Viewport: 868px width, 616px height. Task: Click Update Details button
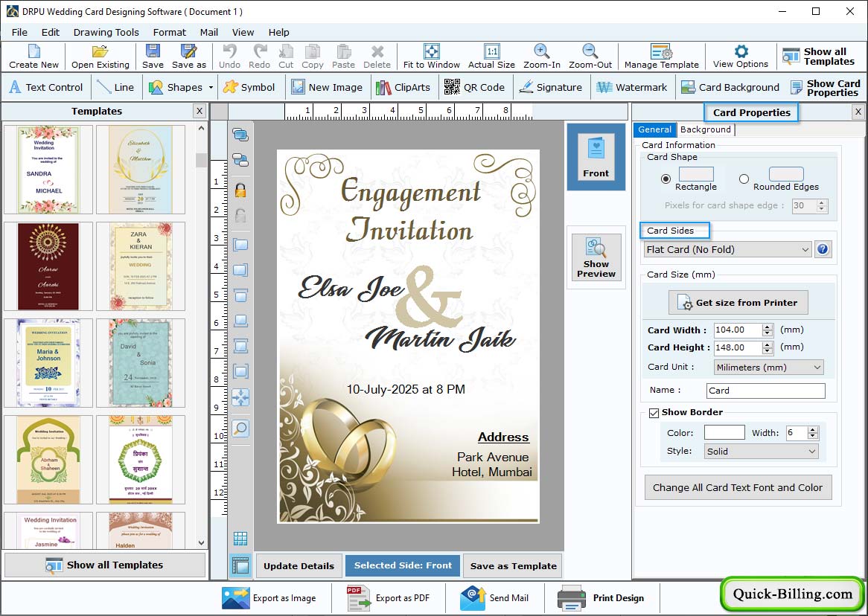click(x=299, y=565)
